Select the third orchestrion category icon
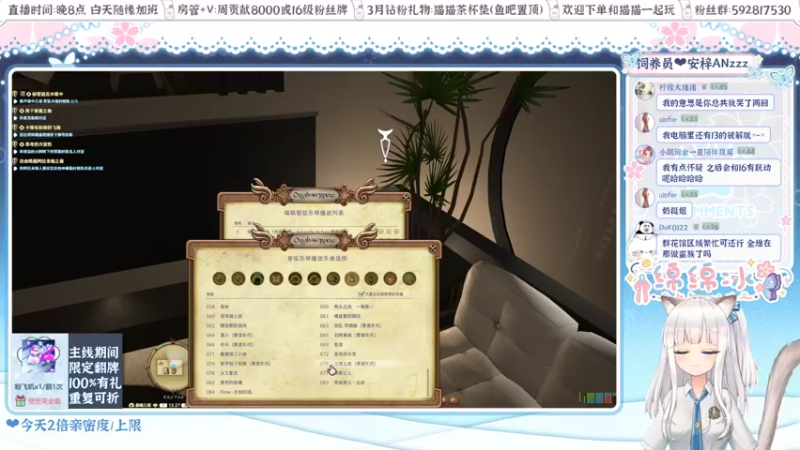Viewport: 800px width, 450px height. tap(257, 279)
